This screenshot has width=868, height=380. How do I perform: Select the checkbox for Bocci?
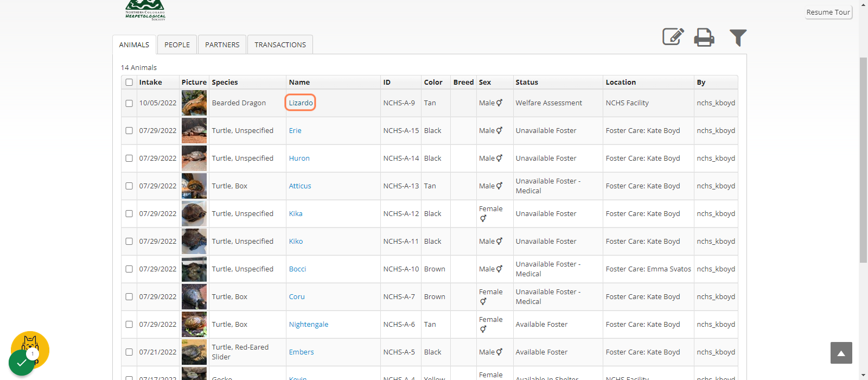[x=129, y=269]
